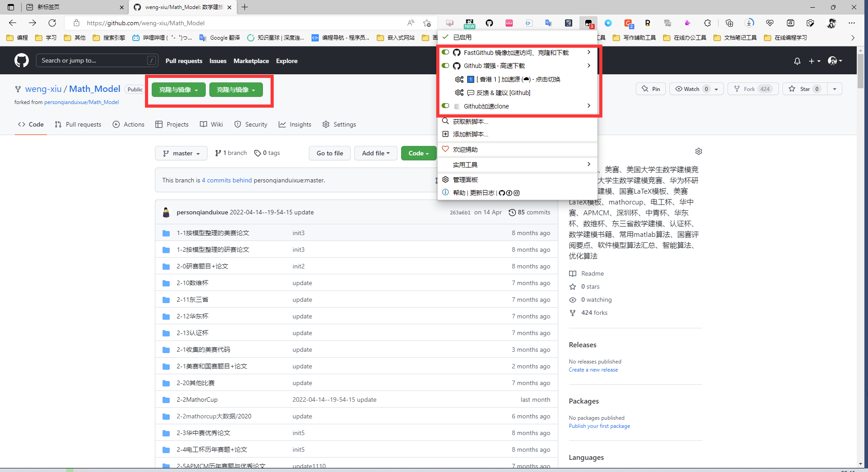Expand the second 克隆与镜像 dropdown
This screenshot has height=472, width=868.
coord(236,90)
